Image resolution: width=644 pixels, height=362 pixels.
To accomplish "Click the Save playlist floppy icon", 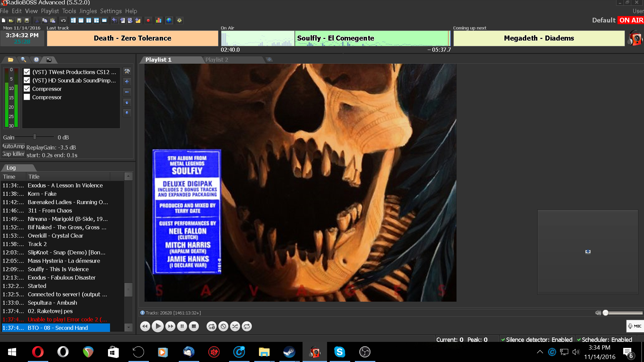I will point(19,20).
